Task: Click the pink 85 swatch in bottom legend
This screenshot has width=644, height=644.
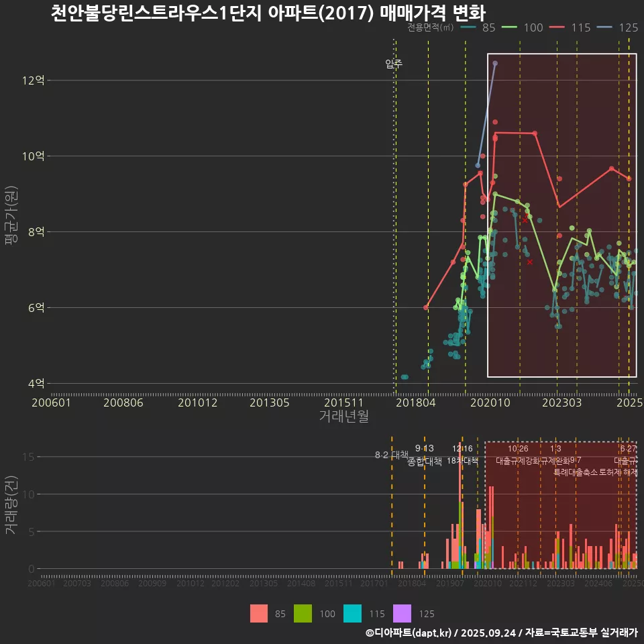Action: tap(258, 613)
